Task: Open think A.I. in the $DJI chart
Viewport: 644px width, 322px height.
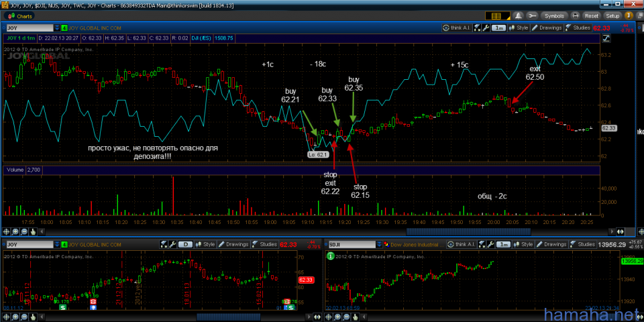Action: tap(462, 244)
